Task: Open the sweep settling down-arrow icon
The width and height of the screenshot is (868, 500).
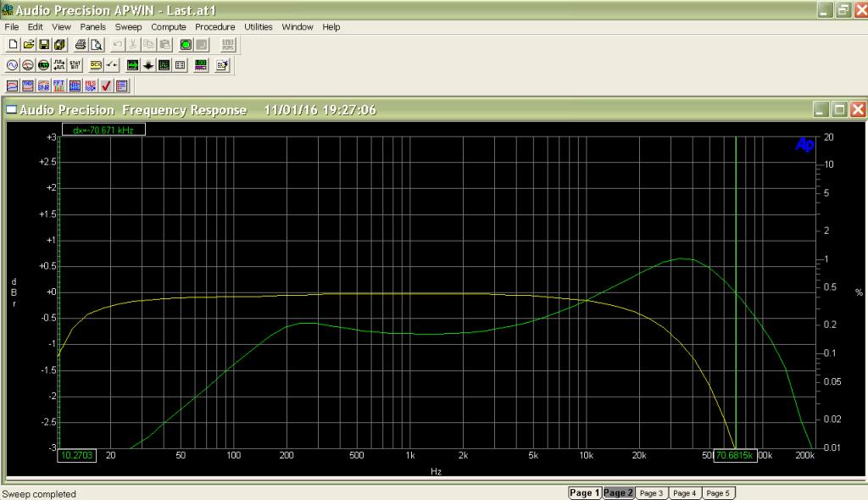Action: [x=147, y=65]
